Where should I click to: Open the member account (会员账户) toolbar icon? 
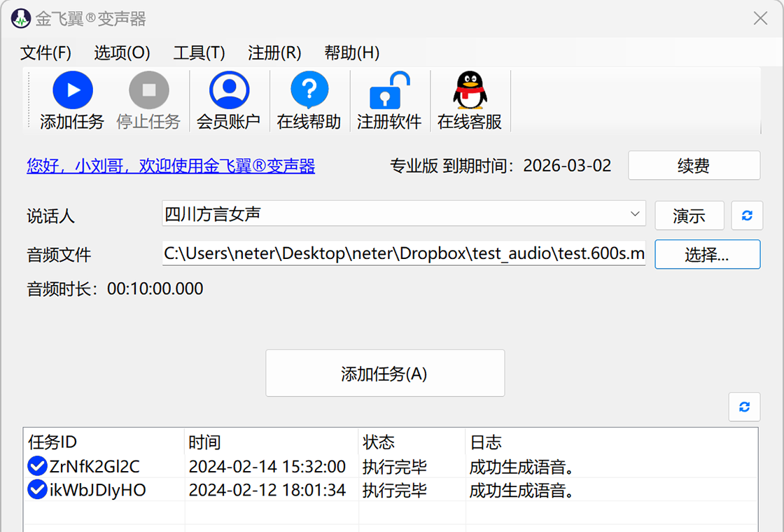pos(229,90)
